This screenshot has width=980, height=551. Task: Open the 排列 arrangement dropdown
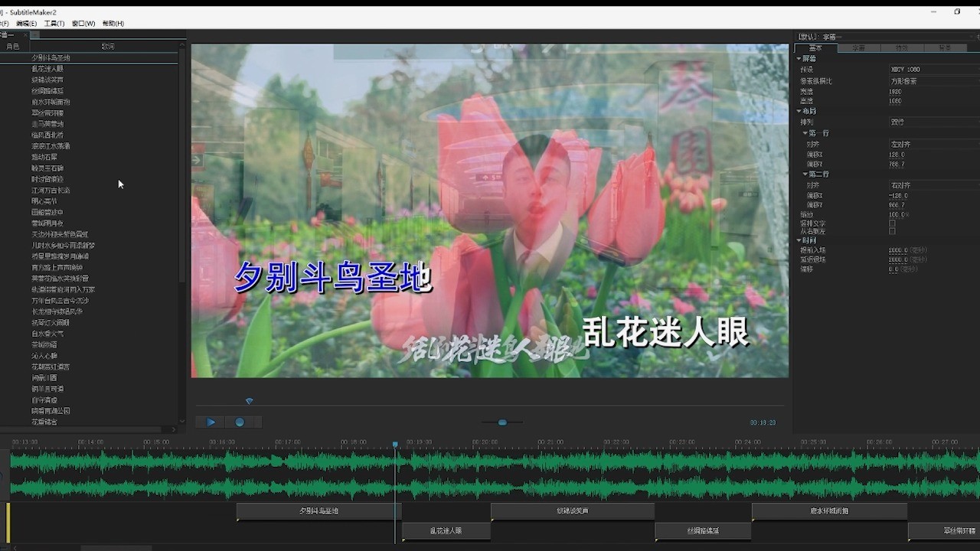(929, 121)
